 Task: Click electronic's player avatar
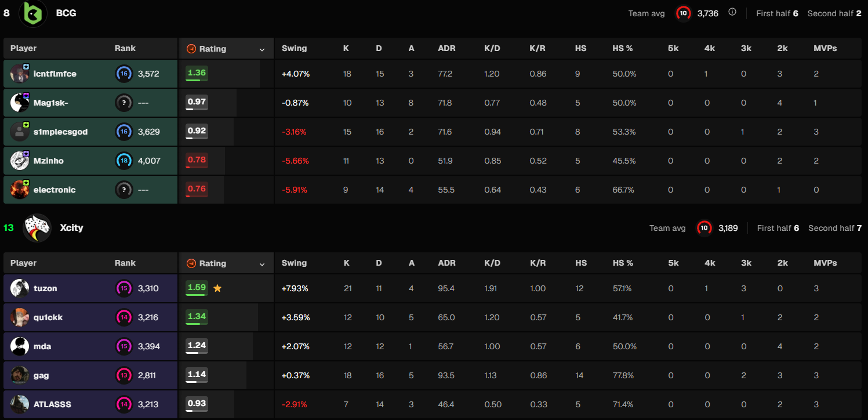click(20, 190)
